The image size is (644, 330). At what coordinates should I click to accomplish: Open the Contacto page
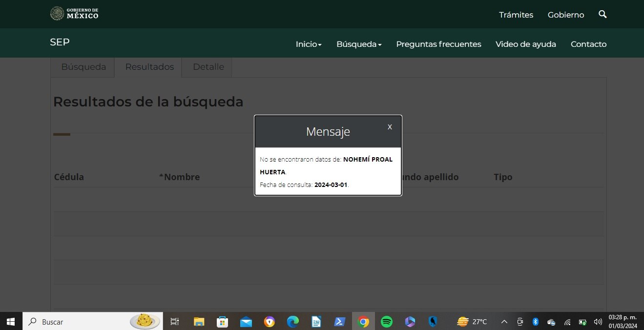(x=588, y=44)
